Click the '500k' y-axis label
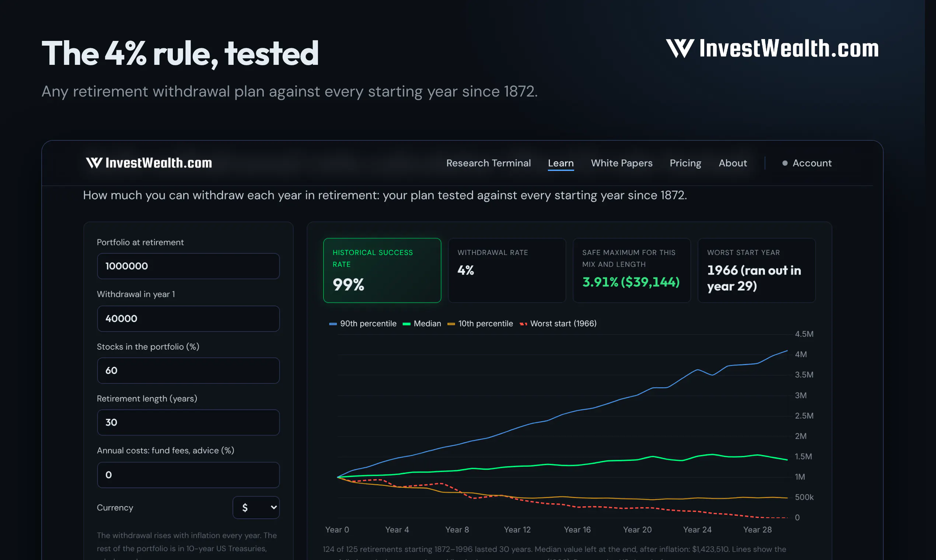 [x=804, y=497]
